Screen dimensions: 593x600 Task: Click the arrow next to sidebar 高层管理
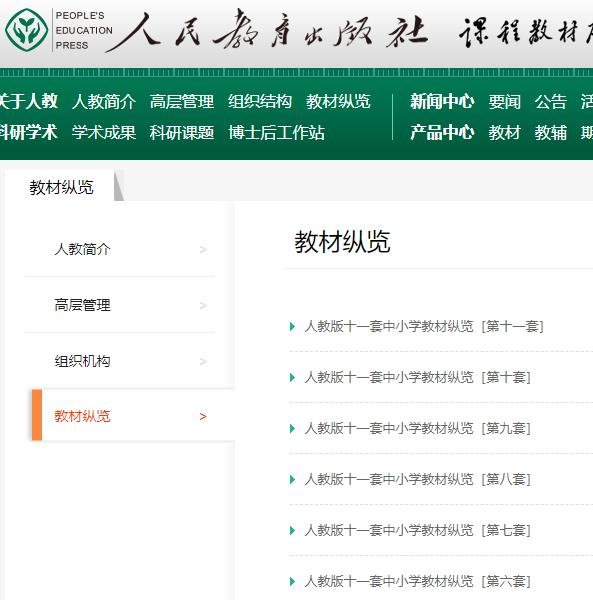click(x=203, y=305)
